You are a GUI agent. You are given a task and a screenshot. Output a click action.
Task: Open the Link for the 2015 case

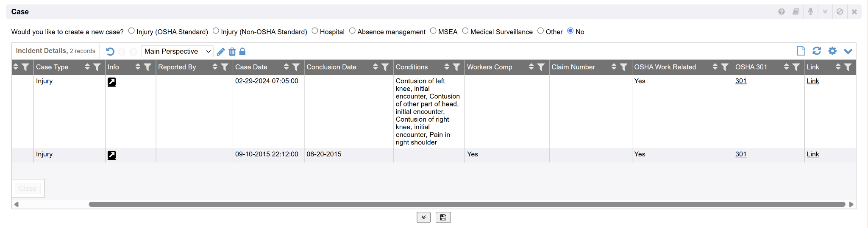812,154
